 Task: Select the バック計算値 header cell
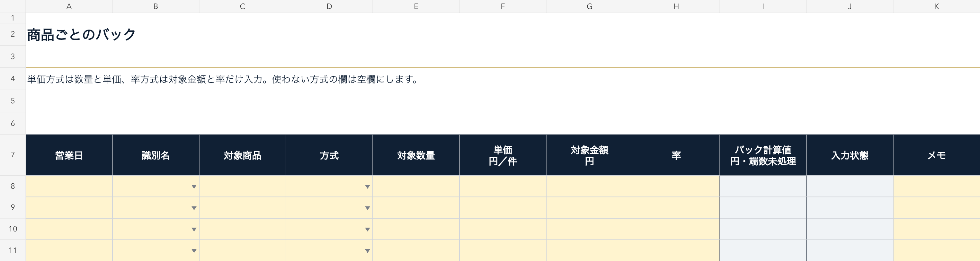point(763,155)
